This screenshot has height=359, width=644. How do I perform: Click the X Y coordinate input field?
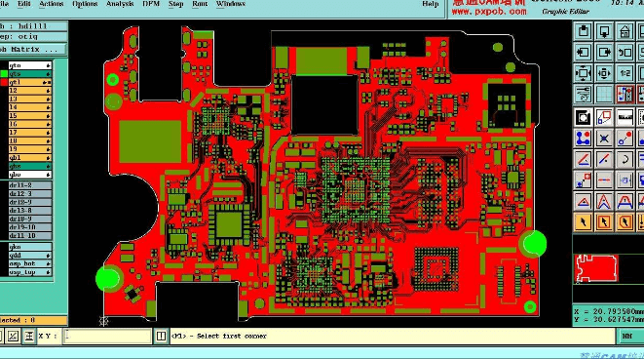point(107,336)
